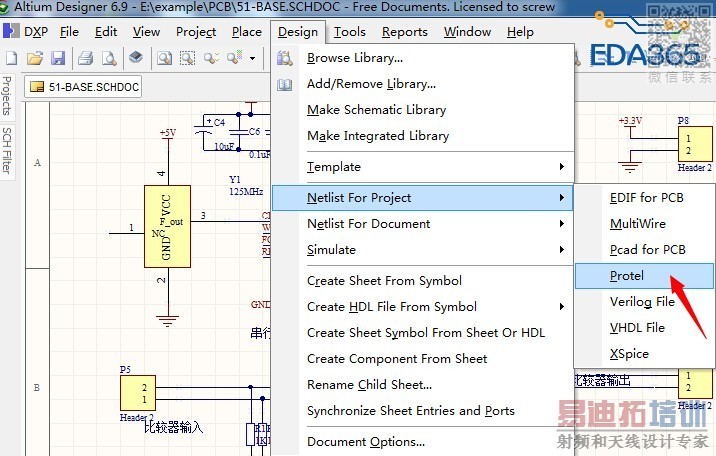Click the Print Preview icon
This screenshot has width=716, height=456.
(109, 58)
